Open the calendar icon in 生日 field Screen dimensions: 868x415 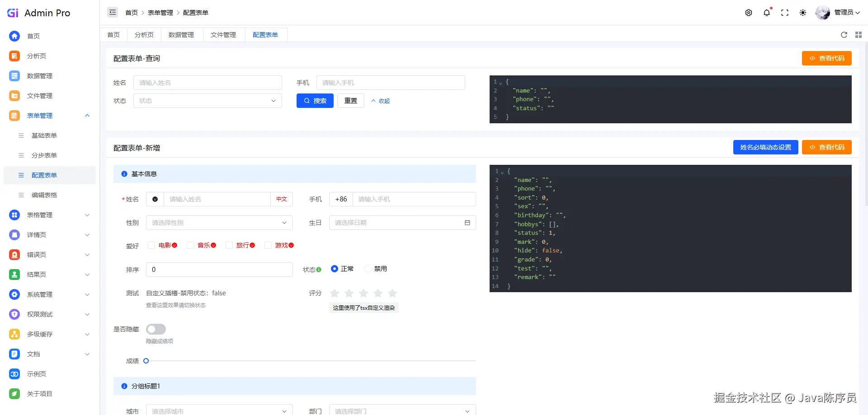tap(467, 223)
